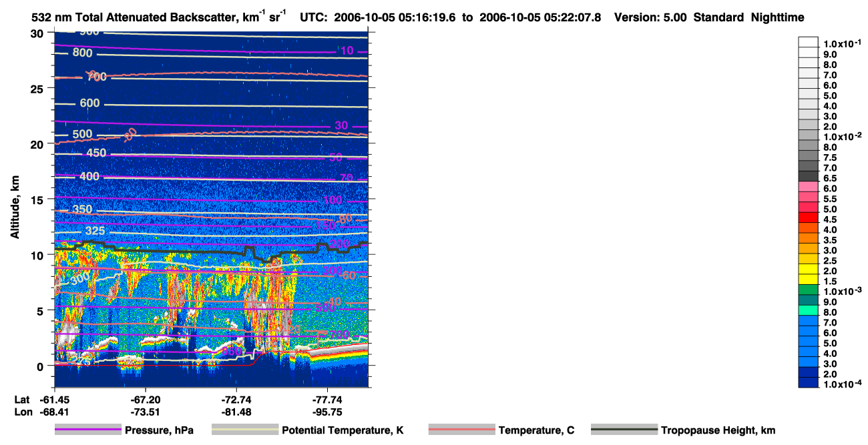Image resolution: width=868 pixels, height=445 pixels.
Task: Click the 'Temperature, C' legend label
Action: click(x=536, y=430)
